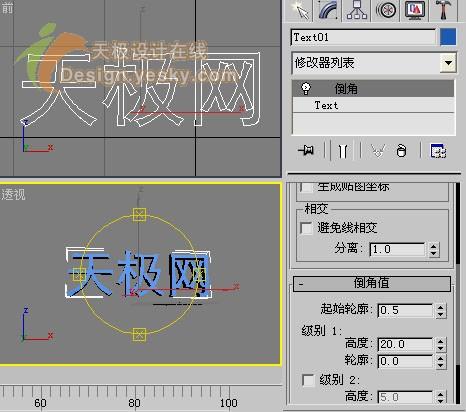Open Configure Modifier Sets icon
The image size is (466, 412).
click(x=438, y=151)
